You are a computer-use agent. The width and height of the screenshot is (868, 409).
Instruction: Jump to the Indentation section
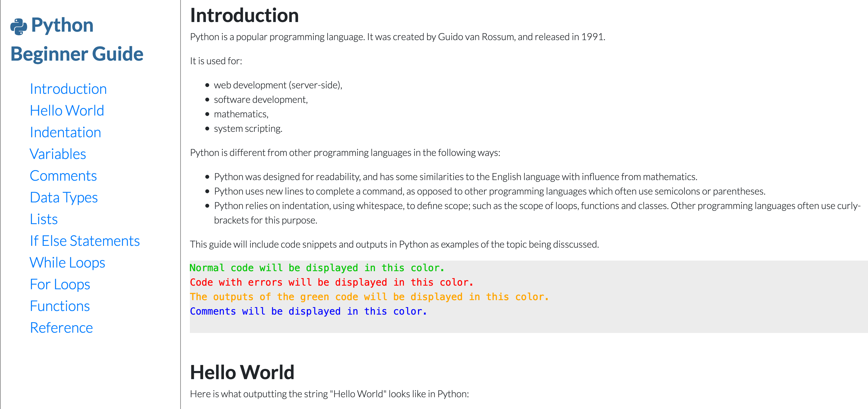pos(65,132)
